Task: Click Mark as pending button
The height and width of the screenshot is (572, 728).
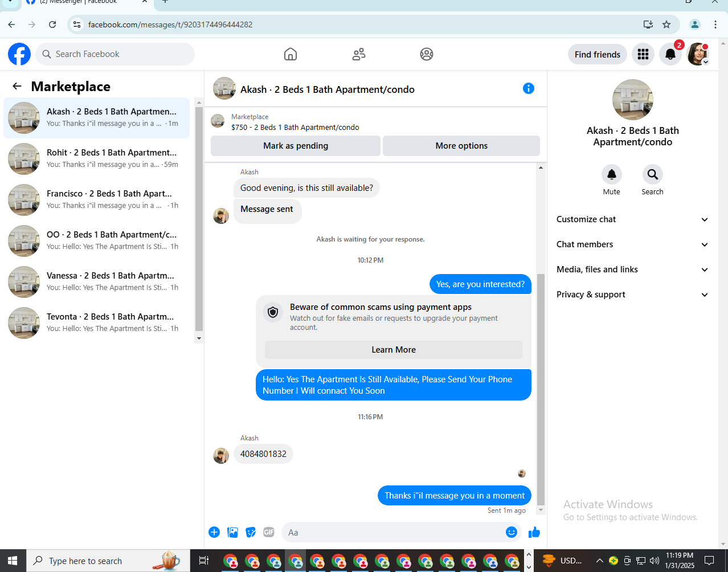Action: [x=296, y=146]
